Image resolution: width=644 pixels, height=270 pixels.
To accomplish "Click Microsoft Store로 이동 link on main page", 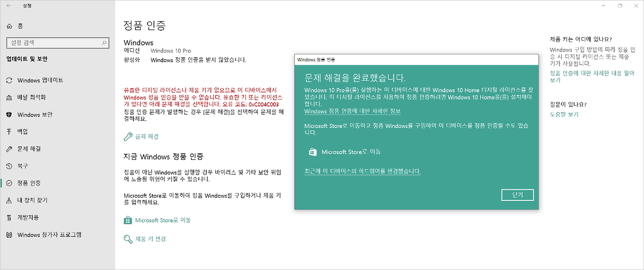I will pyautogui.click(x=163, y=220).
